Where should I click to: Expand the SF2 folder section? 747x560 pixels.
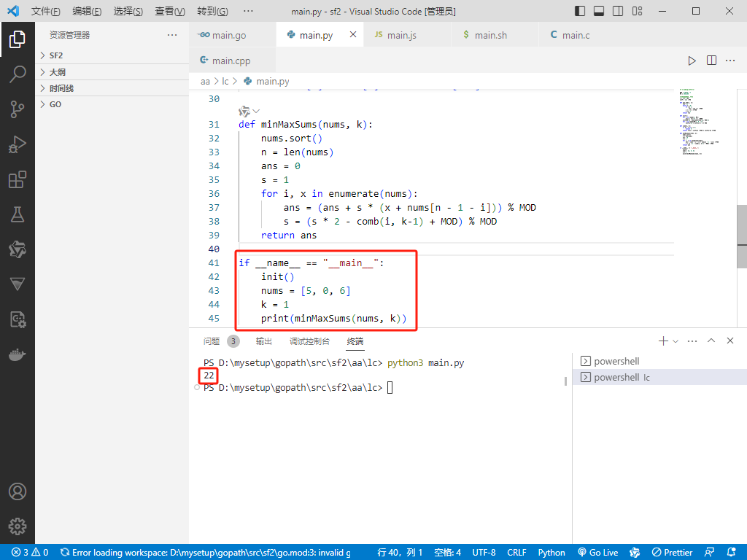pyautogui.click(x=112, y=55)
